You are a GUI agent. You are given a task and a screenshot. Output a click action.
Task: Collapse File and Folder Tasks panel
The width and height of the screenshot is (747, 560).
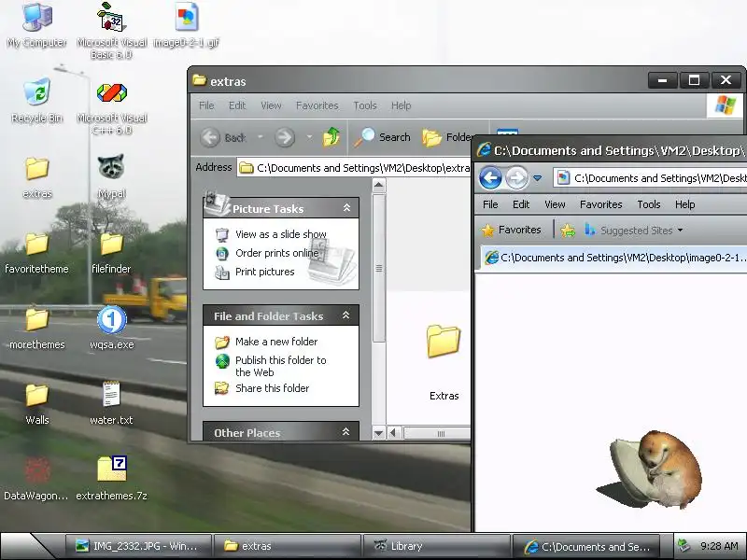click(x=346, y=315)
